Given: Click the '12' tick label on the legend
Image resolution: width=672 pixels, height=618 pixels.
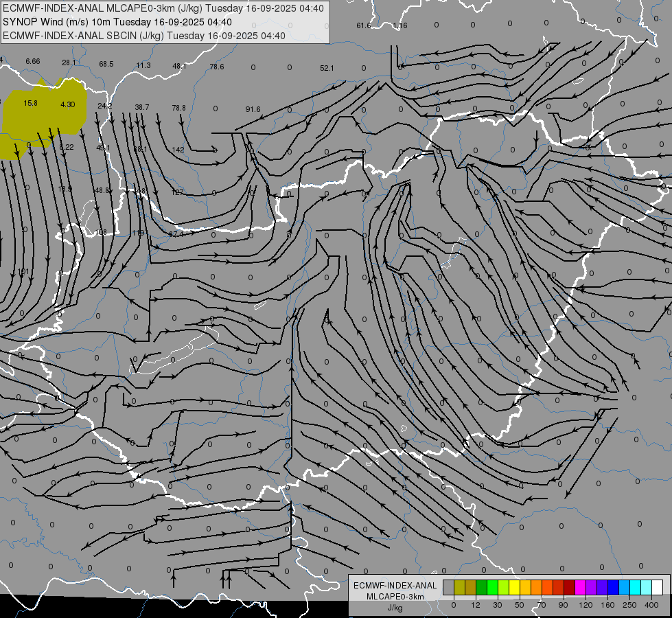Looking at the screenshot, I should click(x=476, y=605).
